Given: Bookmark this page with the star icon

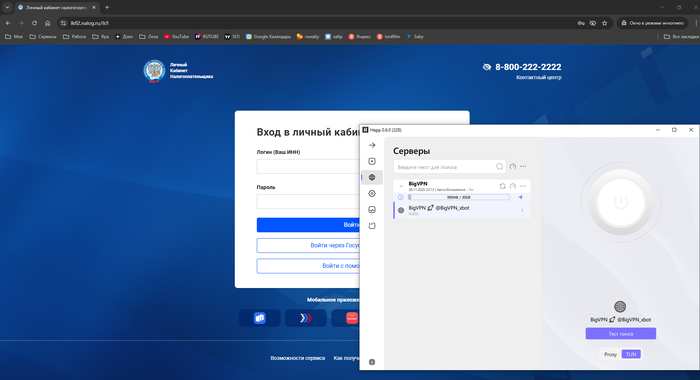Looking at the screenshot, I should pyautogui.click(x=604, y=23).
